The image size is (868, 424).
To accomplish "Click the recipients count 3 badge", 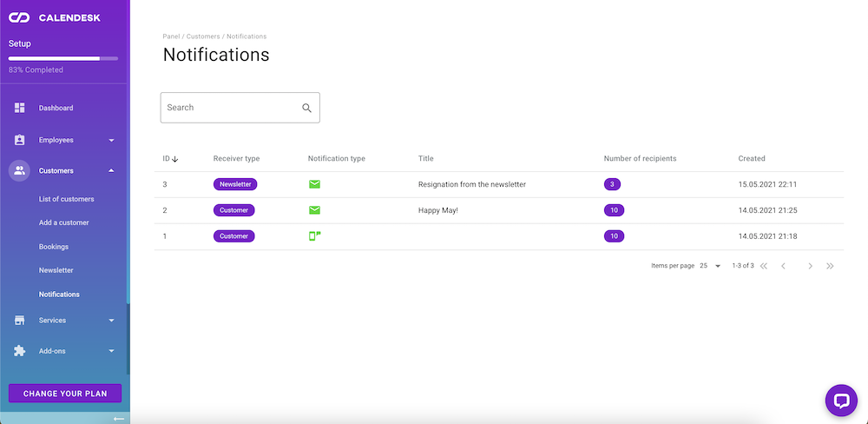I will click(612, 184).
